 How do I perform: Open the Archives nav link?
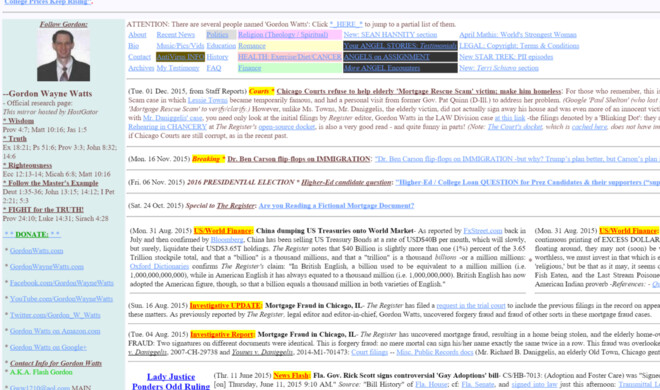pos(141,68)
